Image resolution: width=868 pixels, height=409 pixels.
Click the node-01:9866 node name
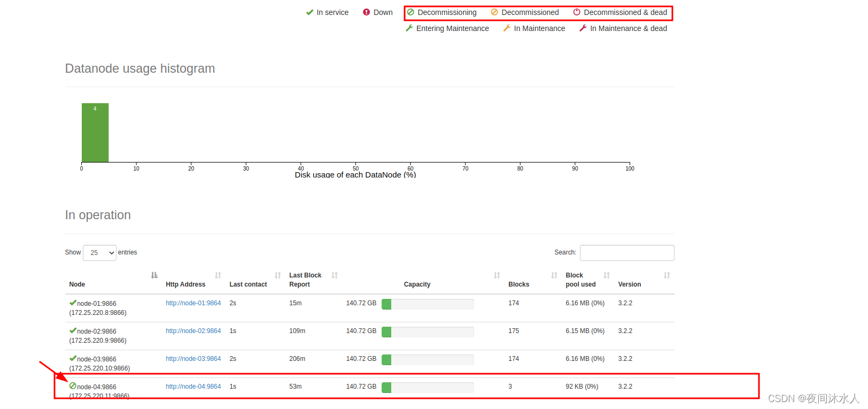click(x=97, y=304)
